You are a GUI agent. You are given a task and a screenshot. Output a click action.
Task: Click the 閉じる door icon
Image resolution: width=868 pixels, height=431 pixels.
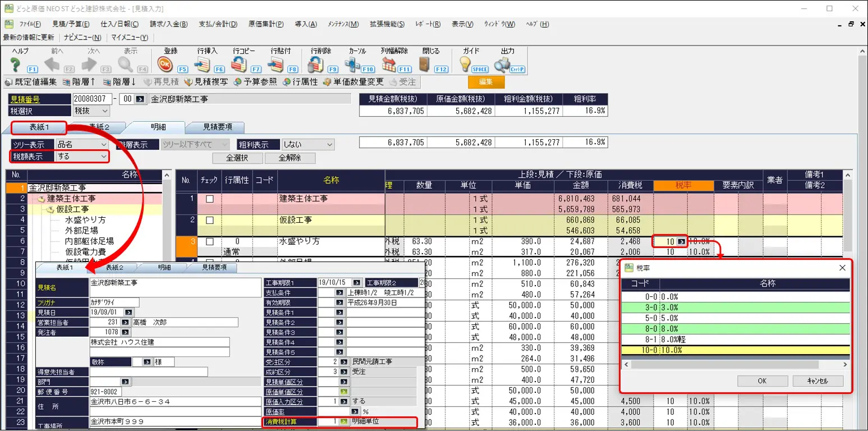point(425,65)
